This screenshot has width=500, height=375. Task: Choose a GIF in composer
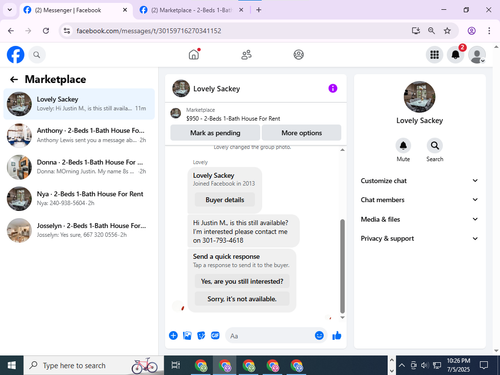(215, 335)
